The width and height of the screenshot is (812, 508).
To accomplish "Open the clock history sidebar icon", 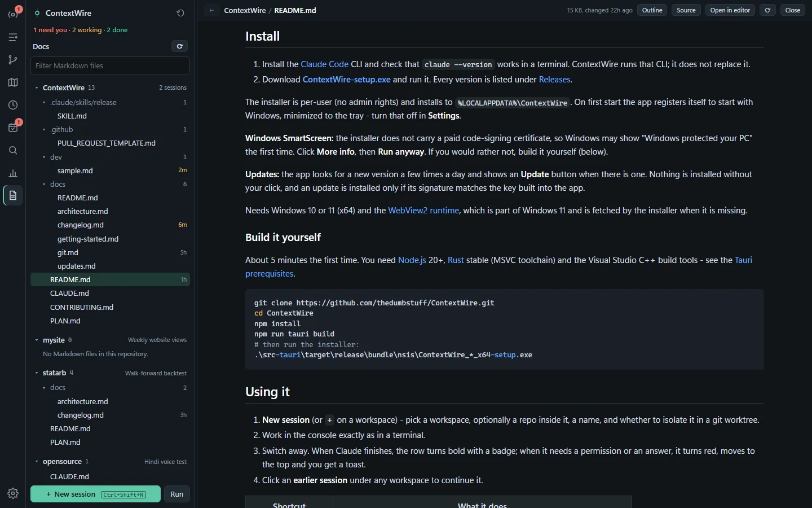I will (13, 105).
